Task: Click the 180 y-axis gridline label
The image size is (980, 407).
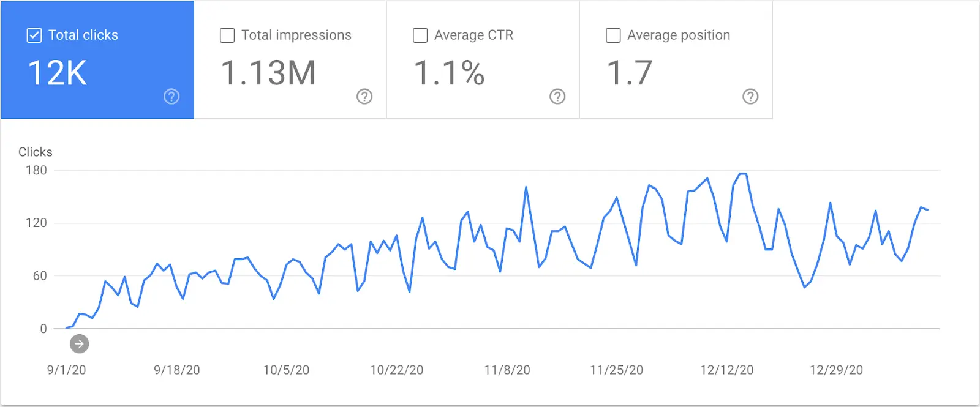Action: click(36, 170)
